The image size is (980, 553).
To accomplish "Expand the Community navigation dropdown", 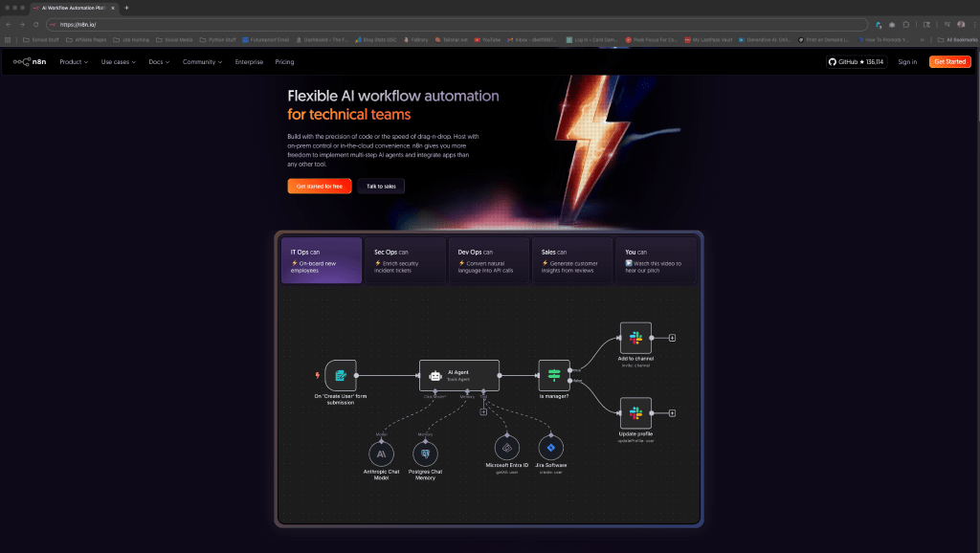I will point(202,62).
